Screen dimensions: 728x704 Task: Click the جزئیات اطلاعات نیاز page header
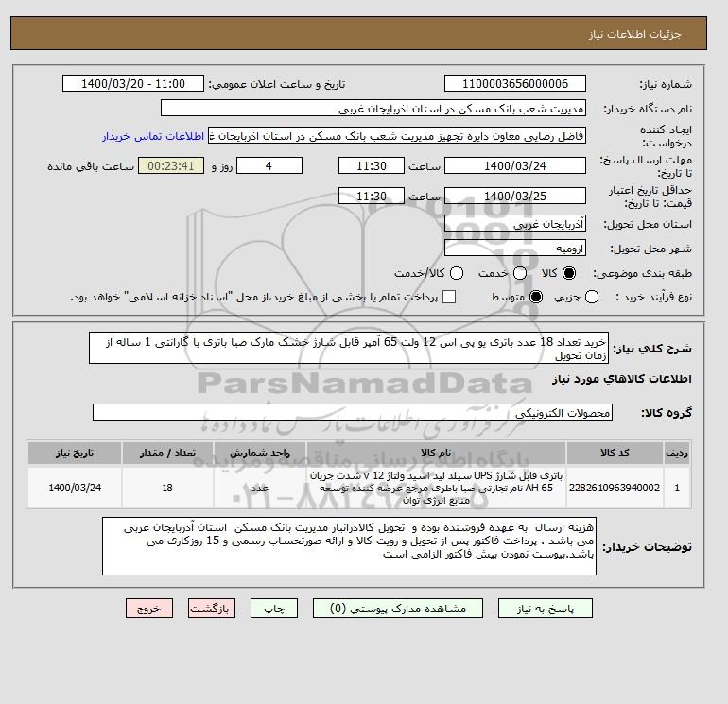[634, 34]
